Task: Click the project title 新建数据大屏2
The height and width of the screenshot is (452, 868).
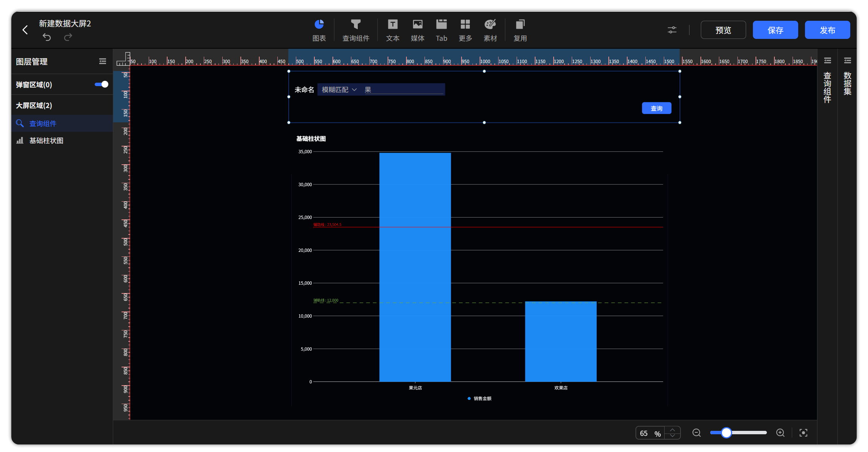Action: (65, 23)
